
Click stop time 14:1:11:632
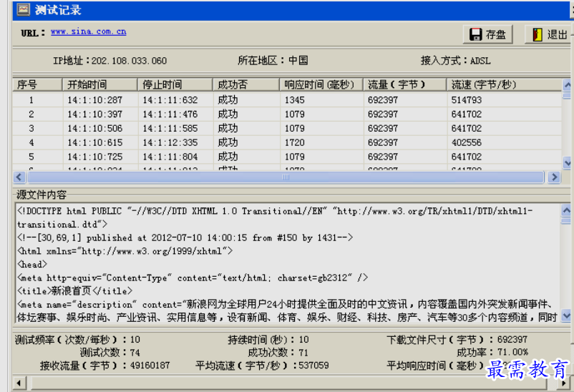click(x=170, y=100)
